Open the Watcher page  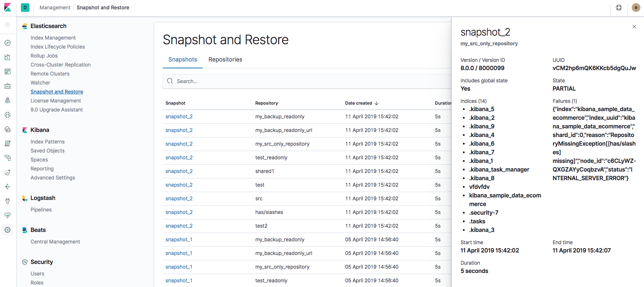(40, 83)
